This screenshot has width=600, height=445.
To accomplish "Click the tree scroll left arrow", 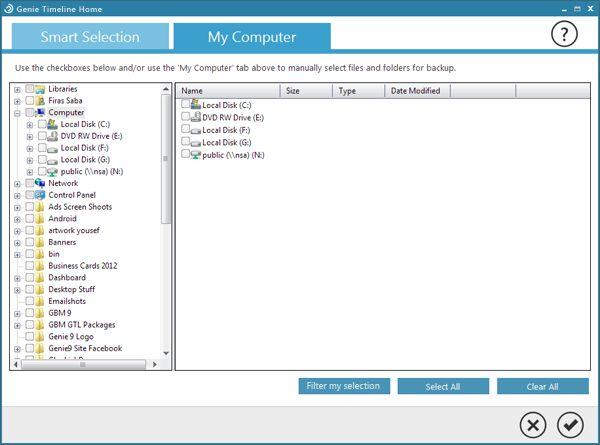I will [x=16, y=364].
